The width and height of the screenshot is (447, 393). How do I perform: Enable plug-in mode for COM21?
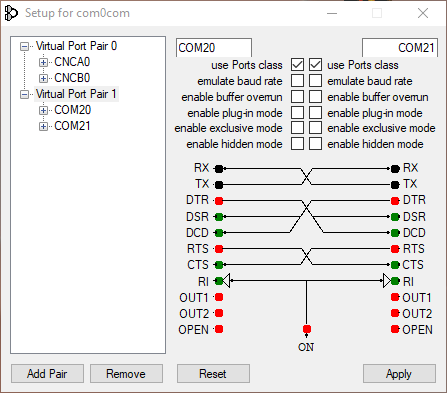tap(315, 113)
